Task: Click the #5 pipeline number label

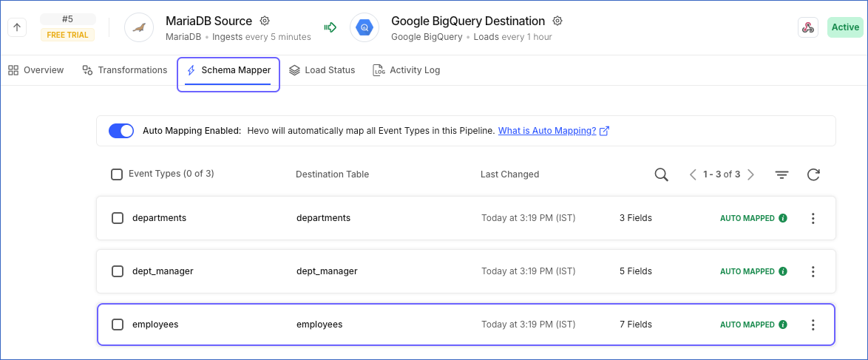Action: point(67,18)
